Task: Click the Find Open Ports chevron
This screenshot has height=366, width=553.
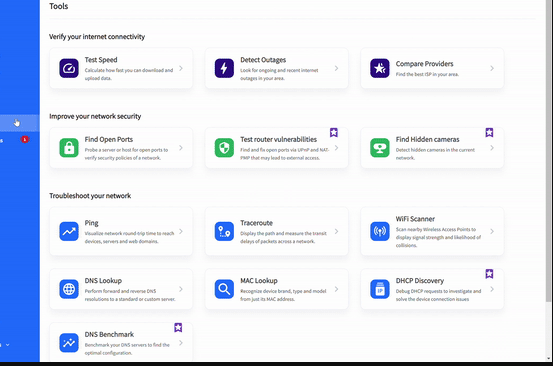Action: click(181, 148)
